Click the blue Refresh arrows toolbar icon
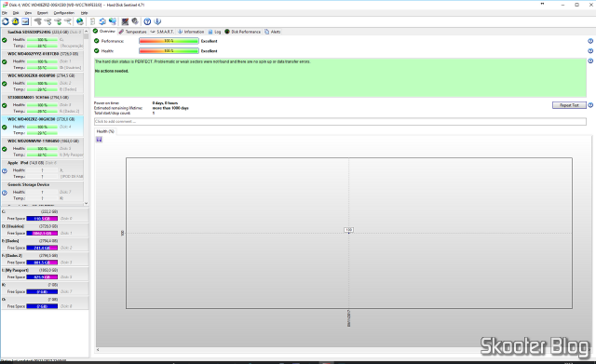This screenshot has width=596, height=364. point(6,21)
